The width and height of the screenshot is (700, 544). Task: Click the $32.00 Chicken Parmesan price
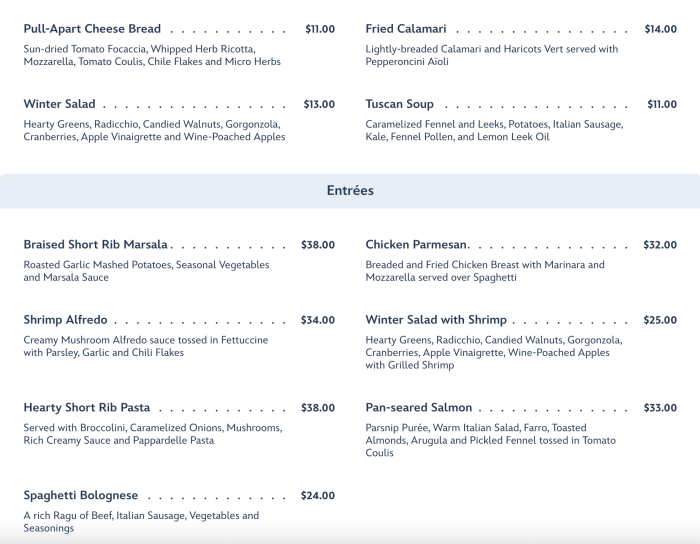point(660,244)
